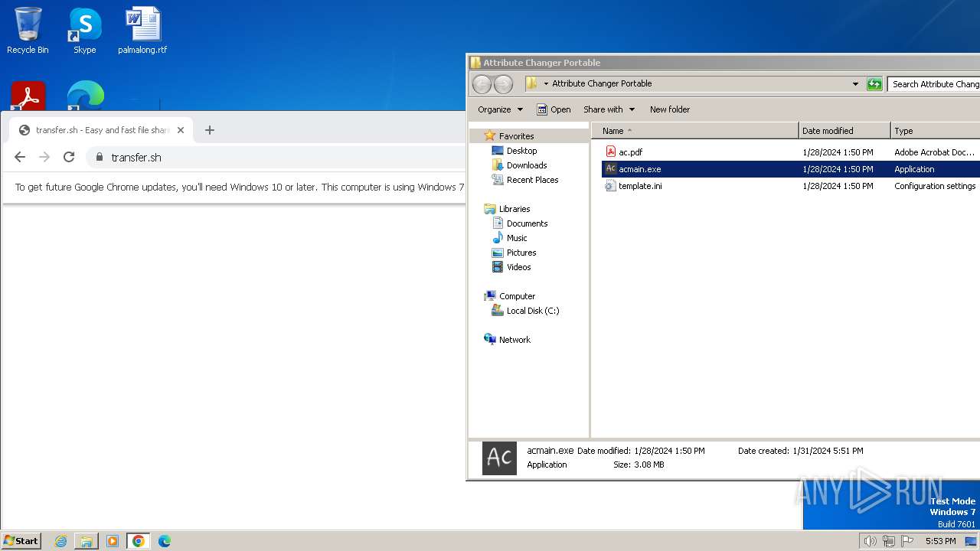
Task: Click the breadcrumb root arrow
Action: [x=546, y=83]
